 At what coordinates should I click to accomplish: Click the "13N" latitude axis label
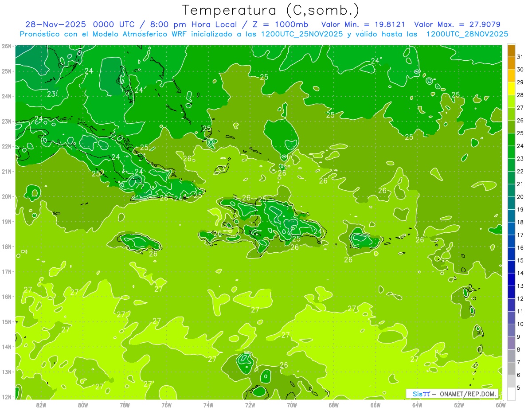click(x=6, y=372)
